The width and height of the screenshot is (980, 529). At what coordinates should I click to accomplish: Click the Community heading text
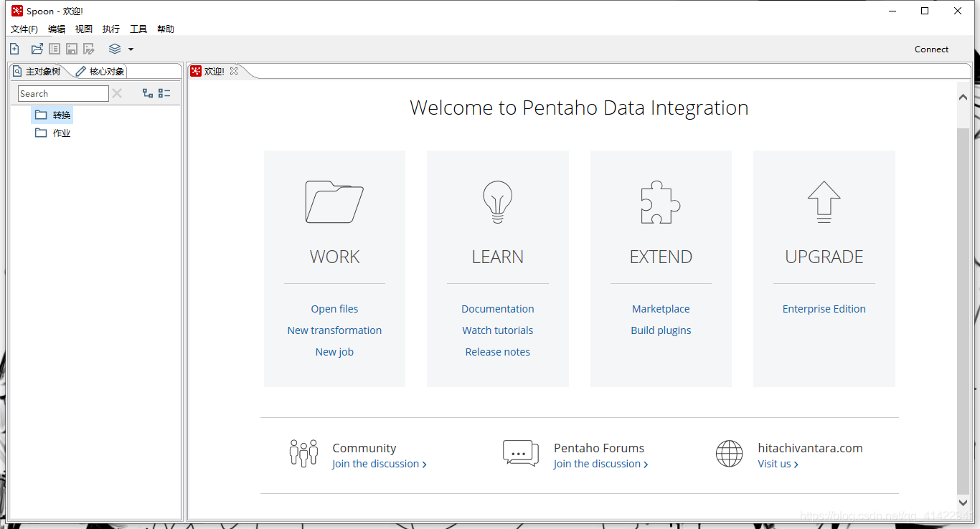pos(364,448)
